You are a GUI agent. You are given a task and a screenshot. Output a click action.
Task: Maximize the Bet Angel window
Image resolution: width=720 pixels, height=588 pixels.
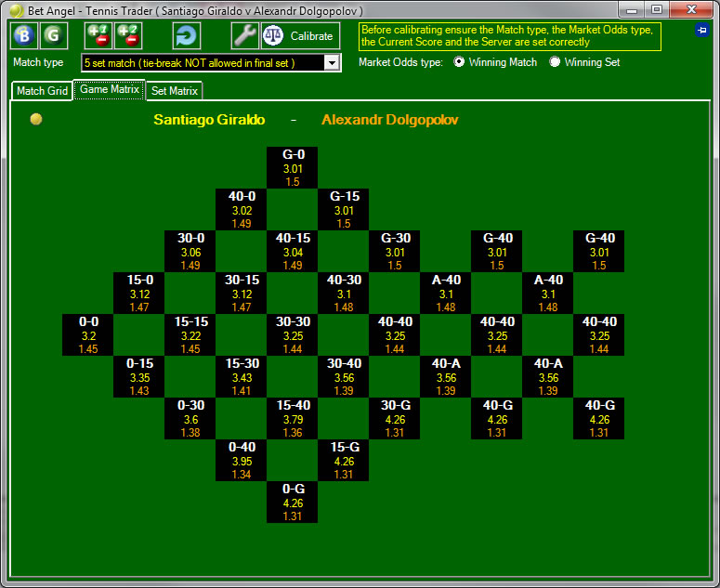click(657, 9)
